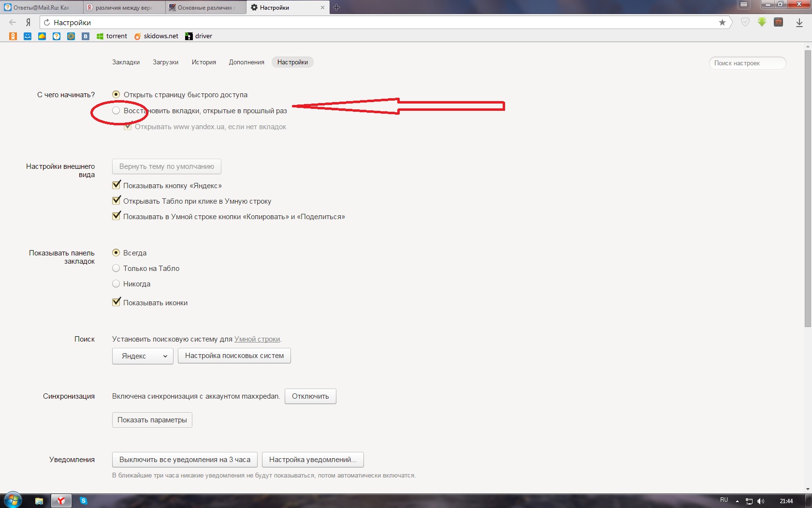Open the Закладки section

(126, 62)
